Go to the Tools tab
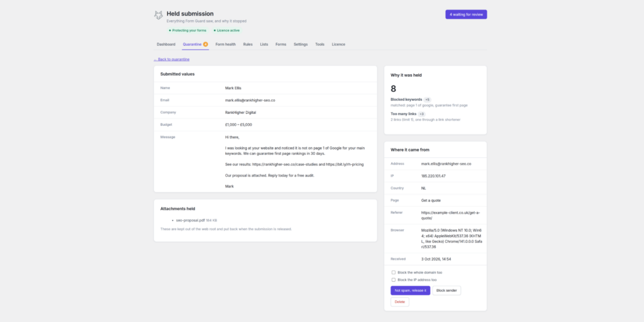 click(x=320, y=45)
